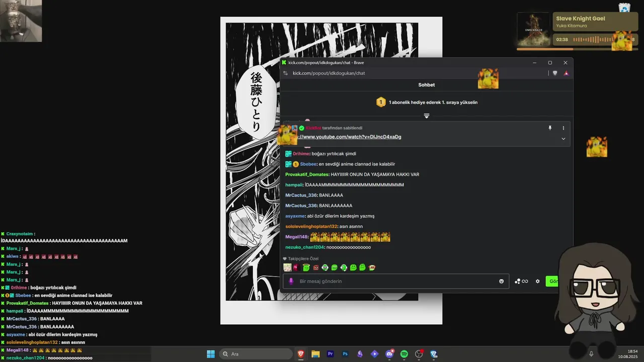Image resolution: width=644 pixels, height=362 pixels.
Task: Select angry red face emote
Action: pyautogui.click(x=316, y=267)
